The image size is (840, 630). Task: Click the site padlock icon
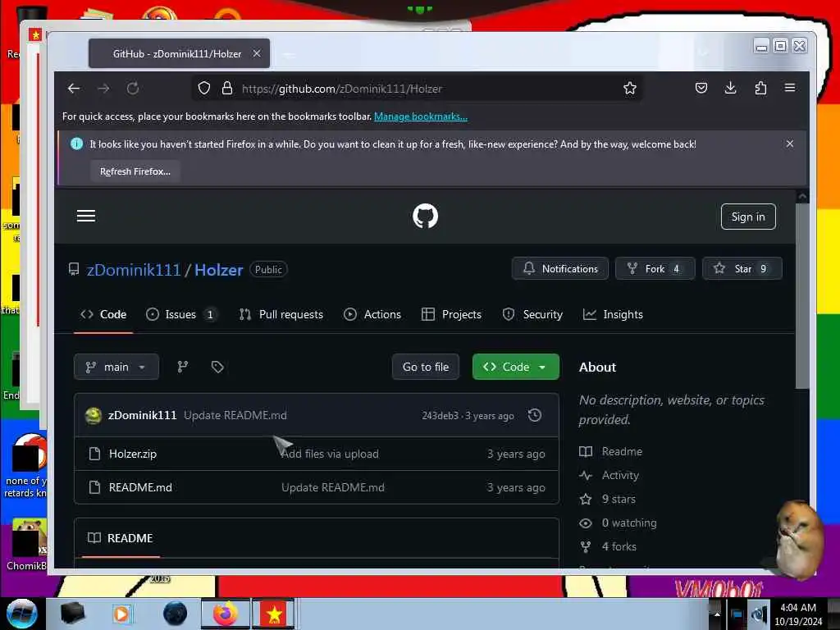tap(227, 88)
